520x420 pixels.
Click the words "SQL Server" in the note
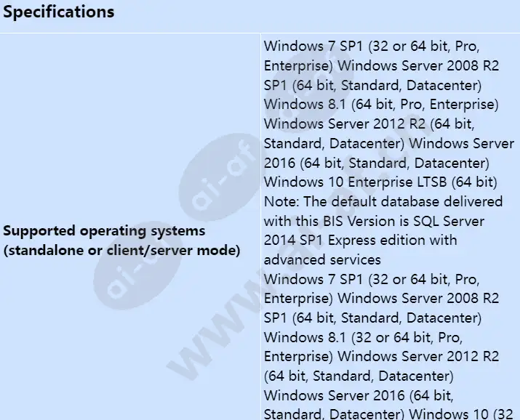pos(449,221)
